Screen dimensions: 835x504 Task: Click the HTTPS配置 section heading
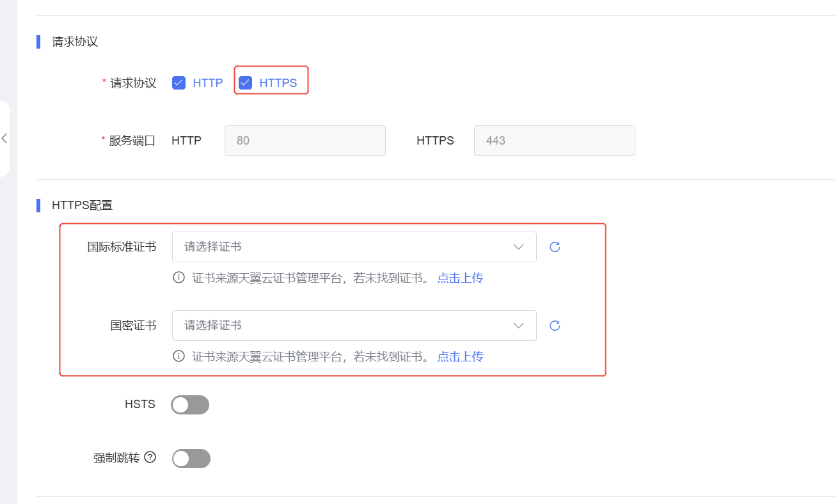(x=82, y=205)
